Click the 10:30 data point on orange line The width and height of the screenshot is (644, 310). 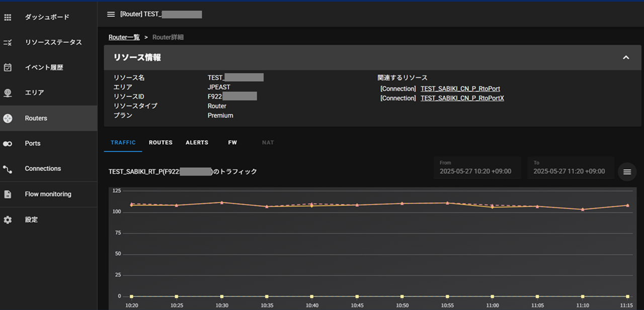click(222, 202)
